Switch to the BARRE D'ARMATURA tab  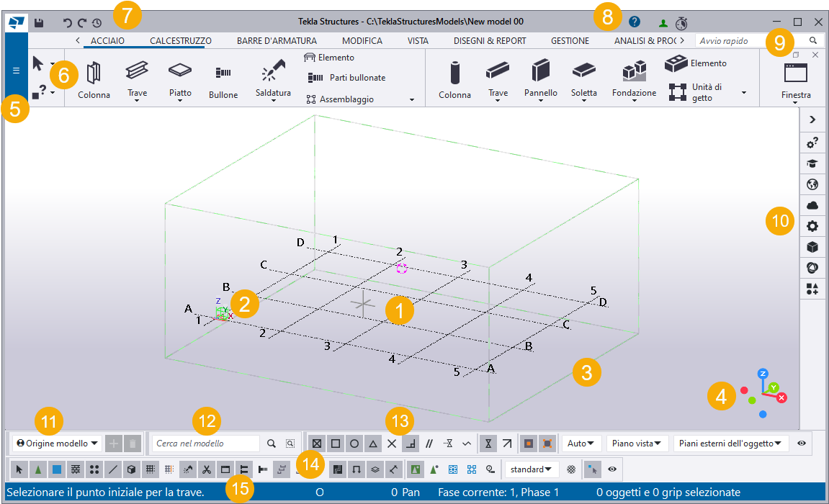tap(273, 41)
